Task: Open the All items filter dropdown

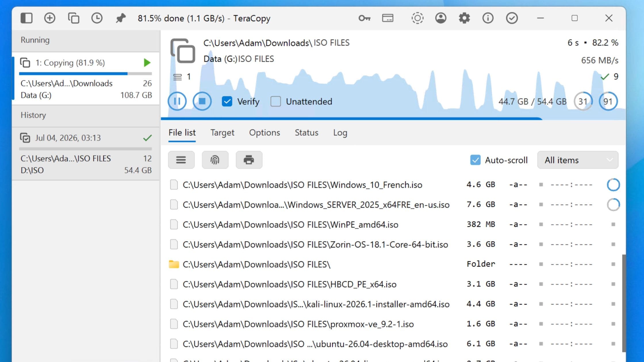Action: 578,160
